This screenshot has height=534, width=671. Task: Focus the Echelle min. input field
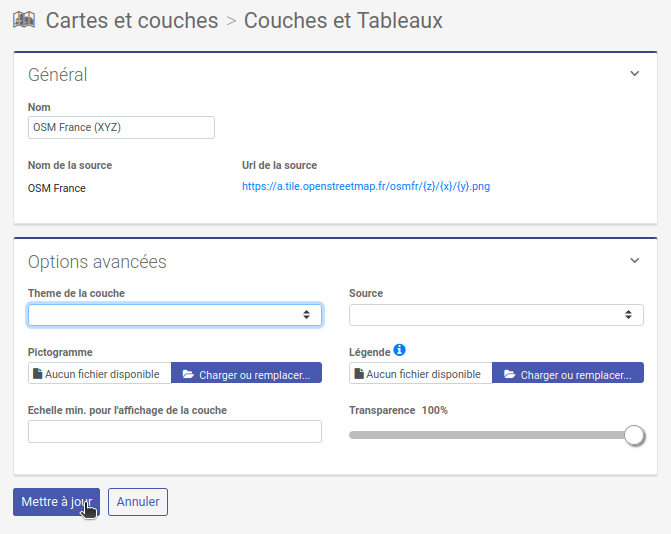click(175, 431)
